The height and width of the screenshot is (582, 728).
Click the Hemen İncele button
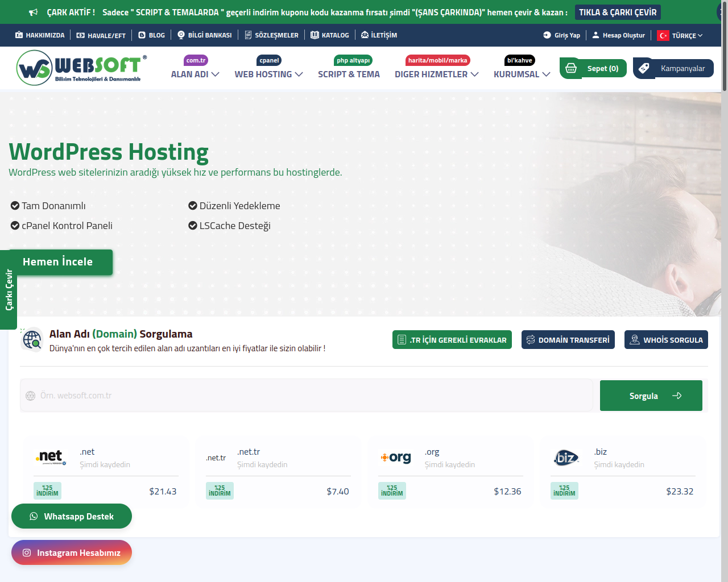tap(60, 262)
